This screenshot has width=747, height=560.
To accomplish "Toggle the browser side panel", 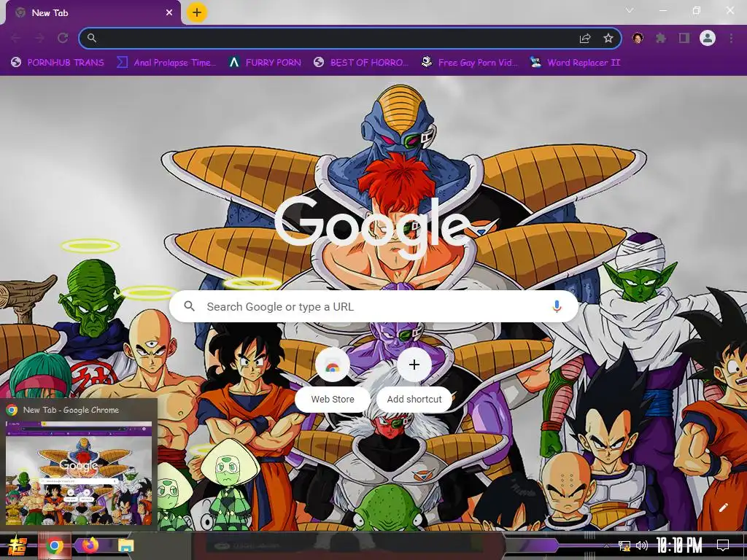I will tap(684, 38).
